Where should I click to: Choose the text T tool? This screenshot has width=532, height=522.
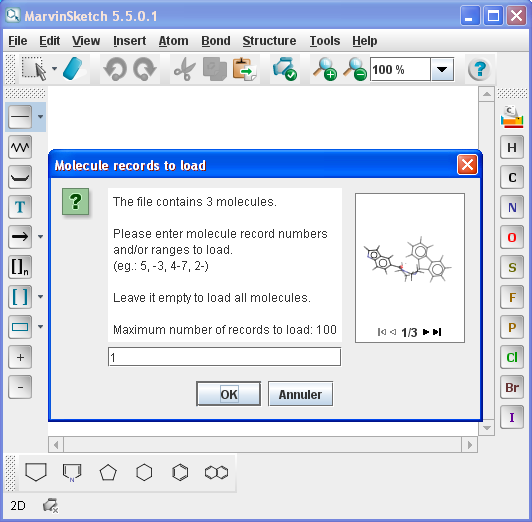(20, 207)
